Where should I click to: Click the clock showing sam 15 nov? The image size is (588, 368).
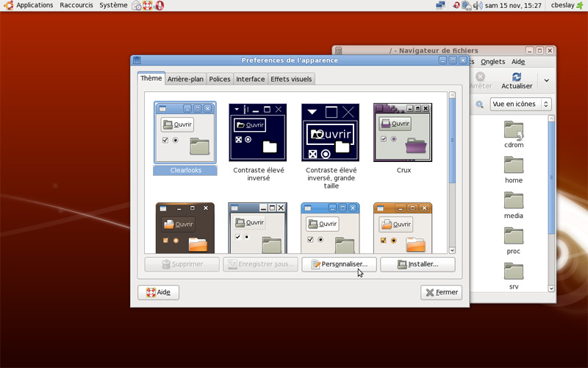(x=513, y=5)
